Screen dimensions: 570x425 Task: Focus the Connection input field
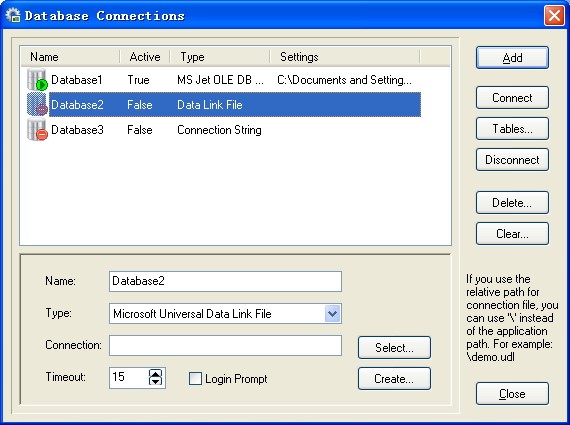[225, 345]
